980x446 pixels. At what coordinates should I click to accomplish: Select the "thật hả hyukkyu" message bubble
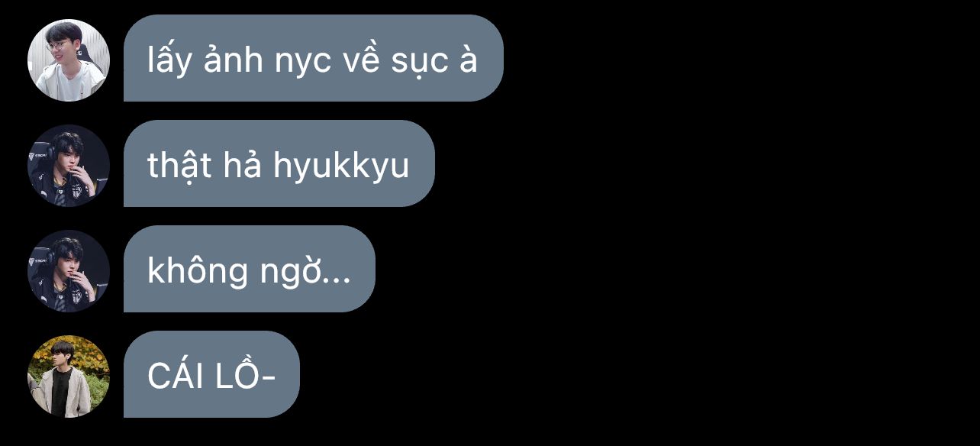coord(279,163)
